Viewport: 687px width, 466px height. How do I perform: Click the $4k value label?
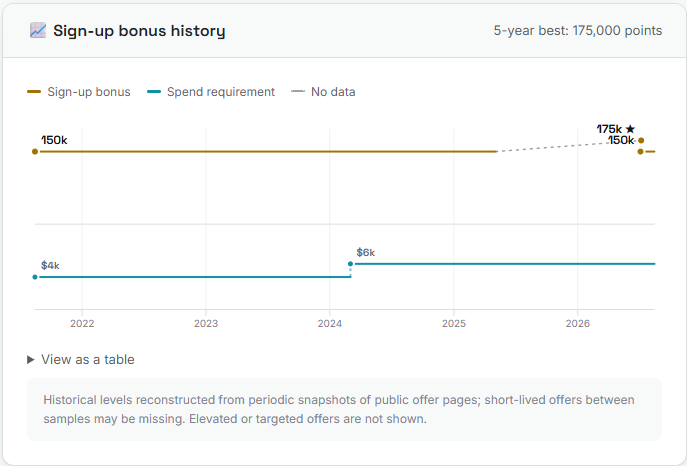pyautogui.click(x=50, y=265)
